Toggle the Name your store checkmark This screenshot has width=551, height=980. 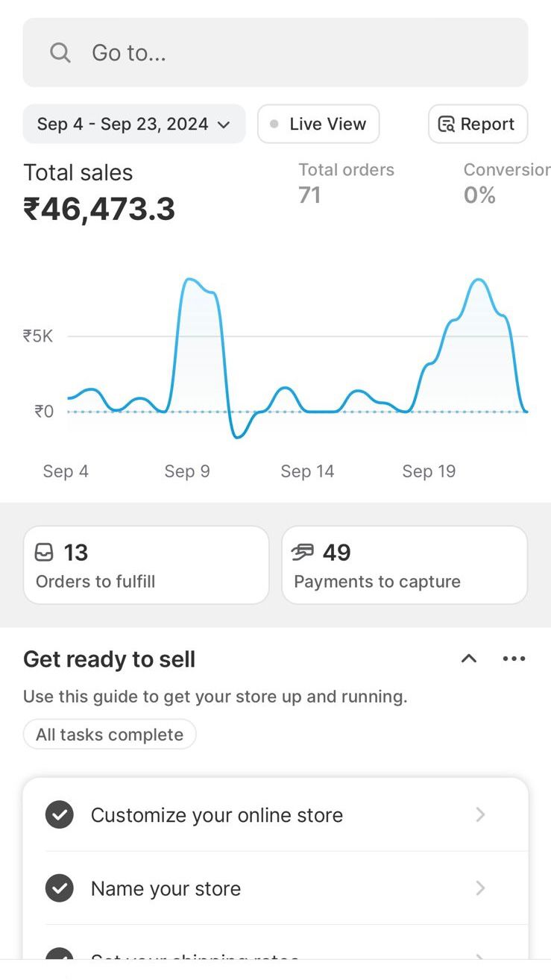pyautogui.click(x=60, y=888)
